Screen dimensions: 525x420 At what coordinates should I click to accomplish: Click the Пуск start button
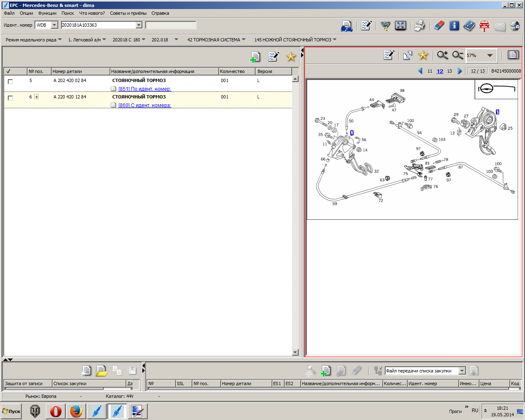coord(11,411)
